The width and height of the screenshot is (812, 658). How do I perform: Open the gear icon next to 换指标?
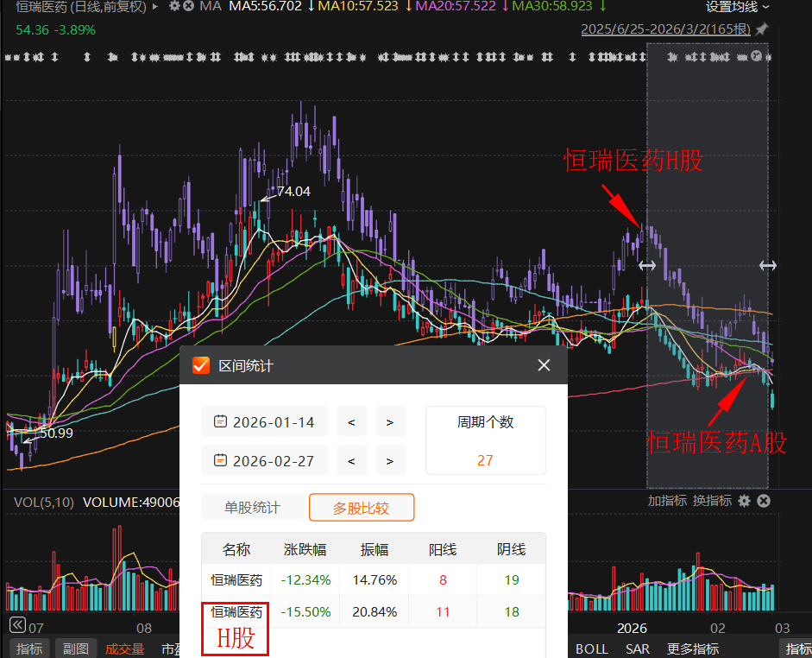(x=745, y=501)
